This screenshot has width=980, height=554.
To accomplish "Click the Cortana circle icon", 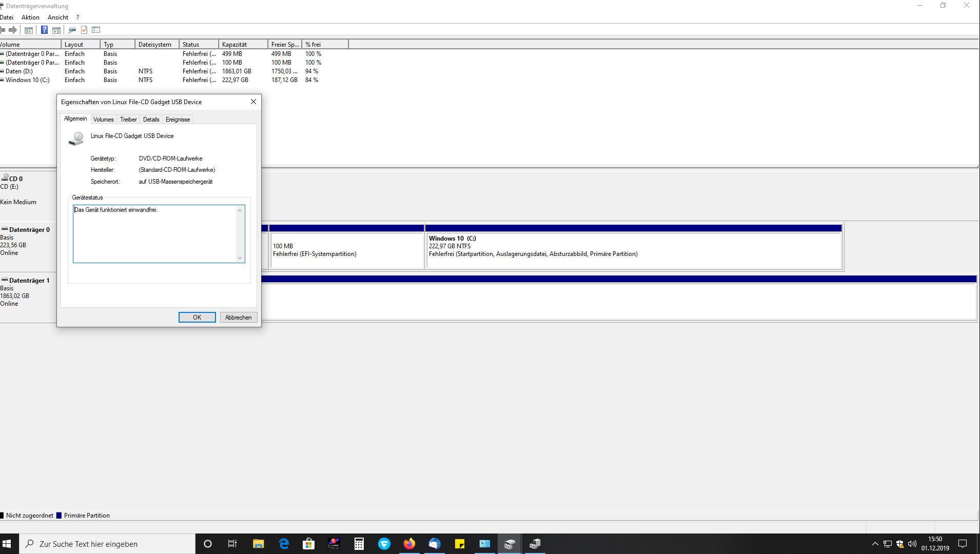I will [208, 544].
